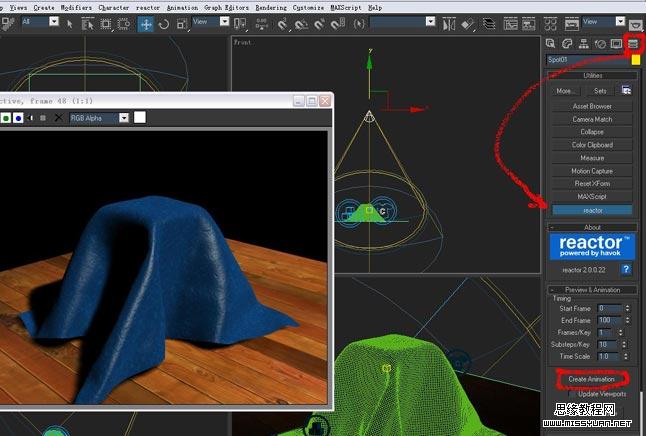
Task: Open the Views menu
Action: click(x=19, y=7)
